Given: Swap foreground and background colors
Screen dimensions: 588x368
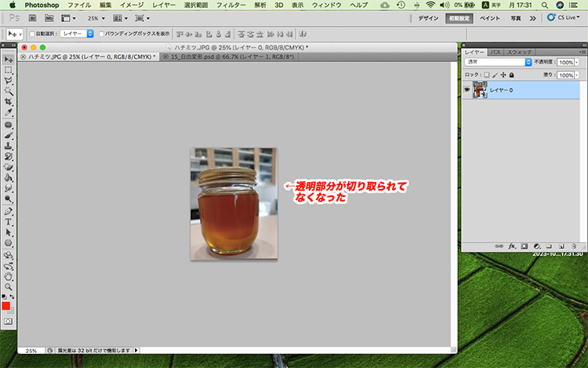Looking at the screenshot, I should [x=12, y=297].
